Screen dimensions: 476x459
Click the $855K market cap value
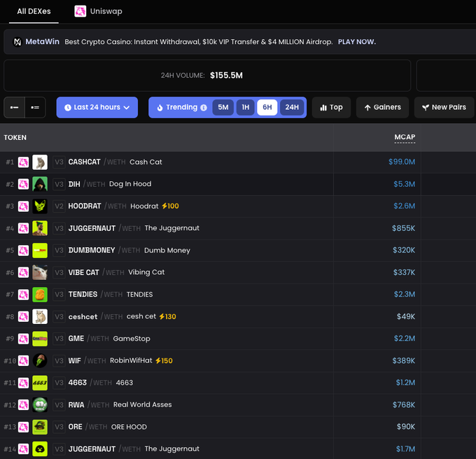403,228
